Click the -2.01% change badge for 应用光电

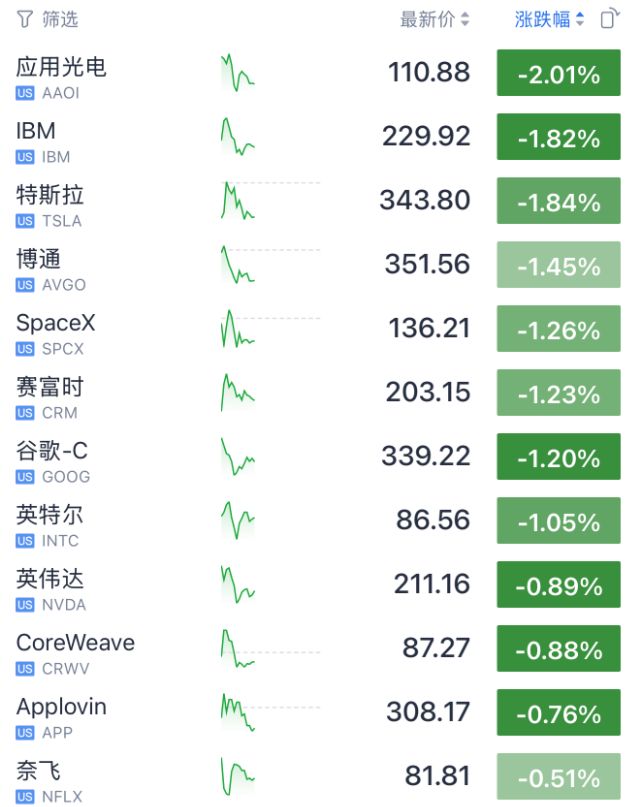558,73
